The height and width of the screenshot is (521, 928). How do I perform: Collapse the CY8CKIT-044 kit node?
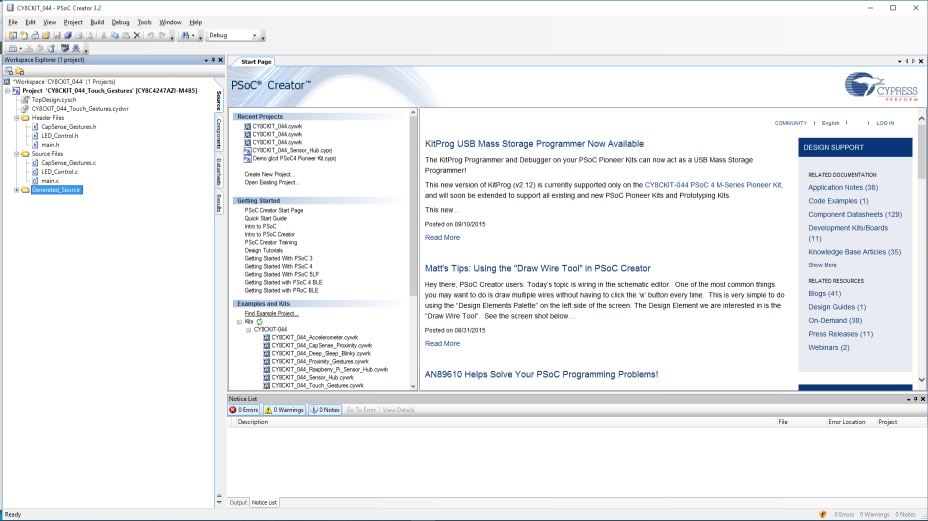pos(249,330)
